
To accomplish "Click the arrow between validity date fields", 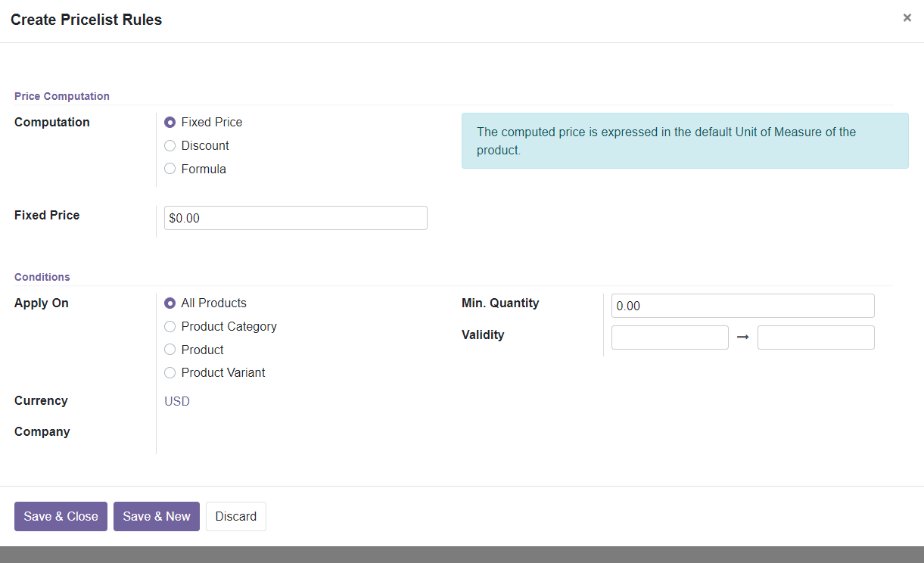I will pos(742,337).
